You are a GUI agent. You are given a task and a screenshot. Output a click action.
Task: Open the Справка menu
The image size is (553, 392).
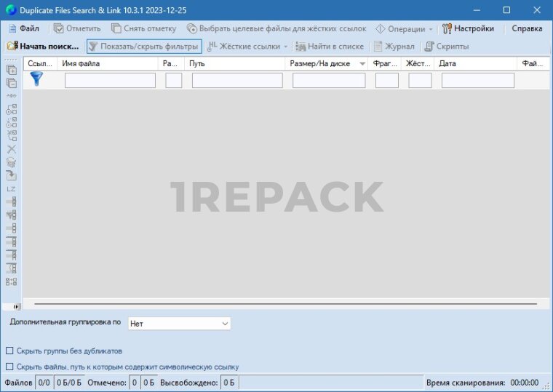point(527,29)
